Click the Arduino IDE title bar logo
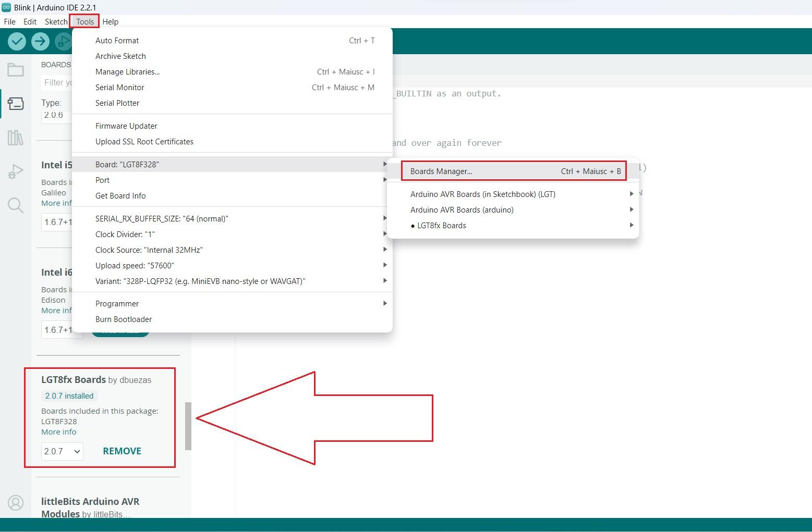Screen dimensions: 812x532 6,7
